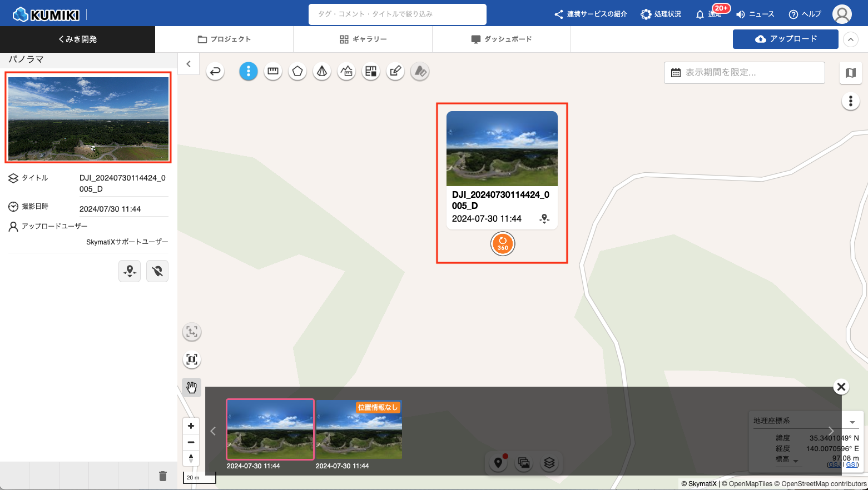Toggle the layers stack button
The width and height of the screenshot is (868, 490).
click(x=549, y=463)
